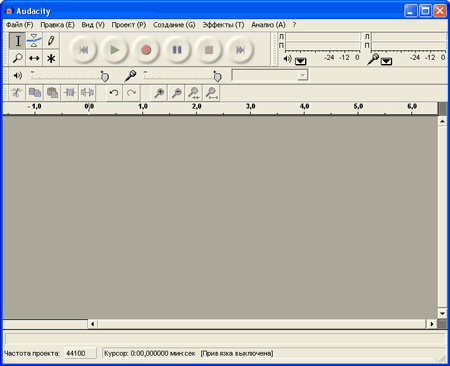Screen dimensions: 450x366
Task: Stop playback with Stop button
Action: (x=209, y=50)
